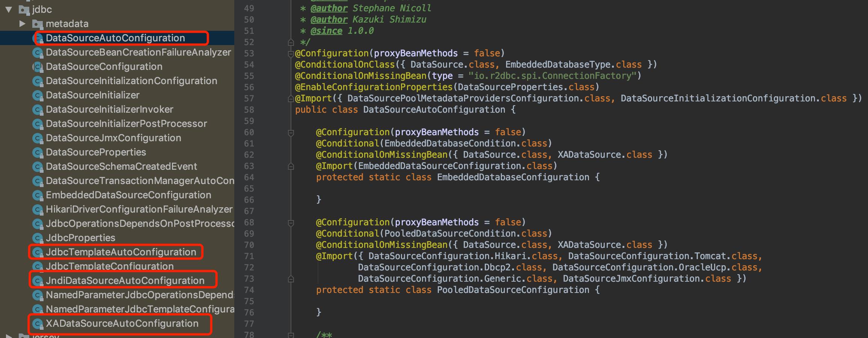Click line number 58 in gutter

pos(249,110)
